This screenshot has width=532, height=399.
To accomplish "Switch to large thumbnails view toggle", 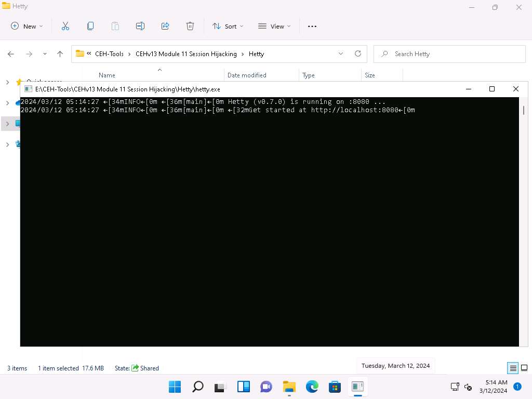I will [x=524, y=368].
